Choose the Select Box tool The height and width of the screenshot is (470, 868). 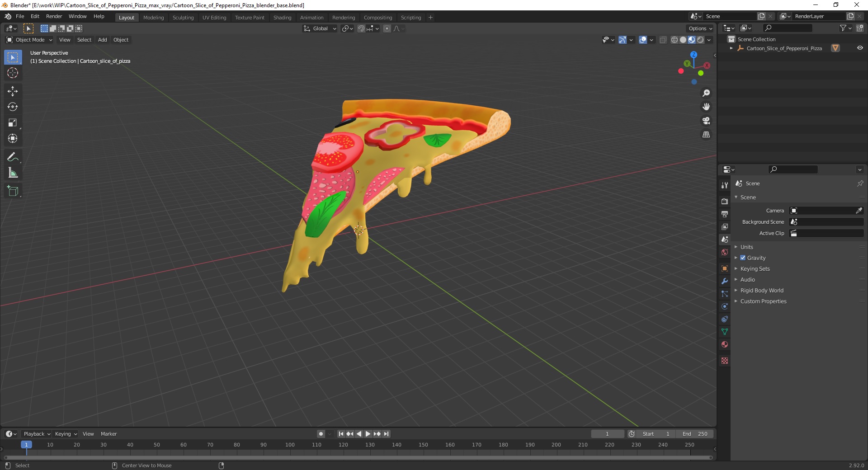coord(13,57)
